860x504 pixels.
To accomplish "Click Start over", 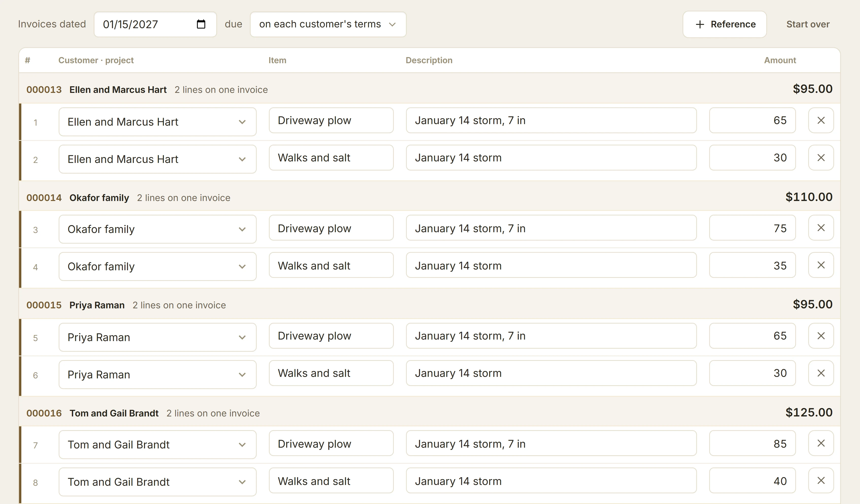I will click(x=808, y=24).
